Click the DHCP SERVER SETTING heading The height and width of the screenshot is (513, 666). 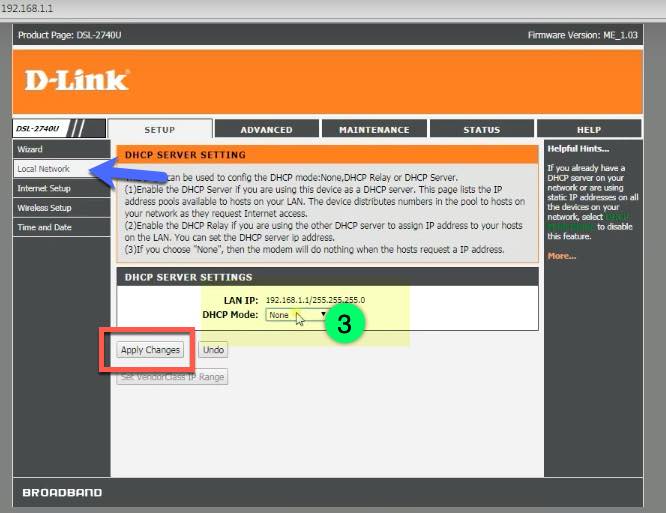tap(185, 155)
